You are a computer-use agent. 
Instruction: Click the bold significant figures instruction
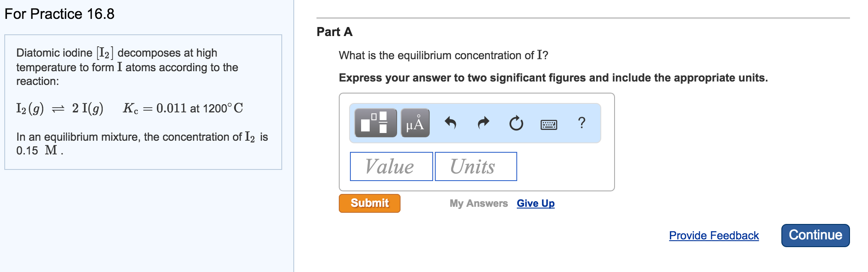(x=553, y=78)
